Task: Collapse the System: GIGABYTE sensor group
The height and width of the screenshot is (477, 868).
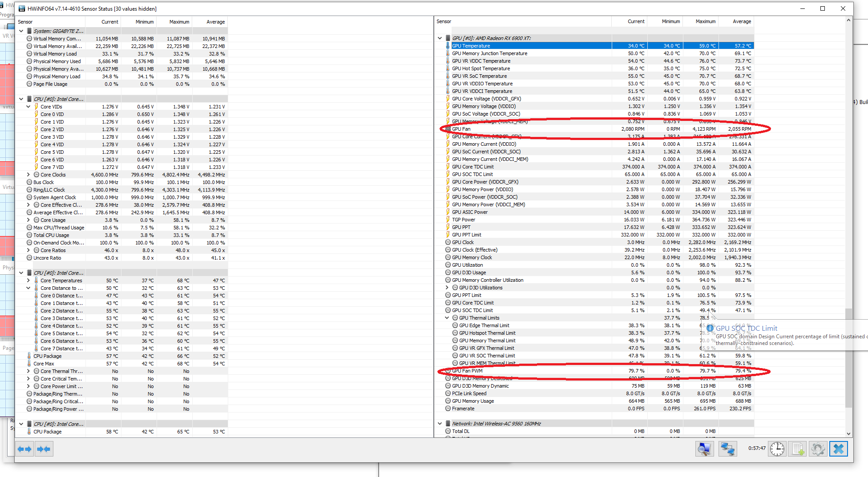Action: pos(21,31)
